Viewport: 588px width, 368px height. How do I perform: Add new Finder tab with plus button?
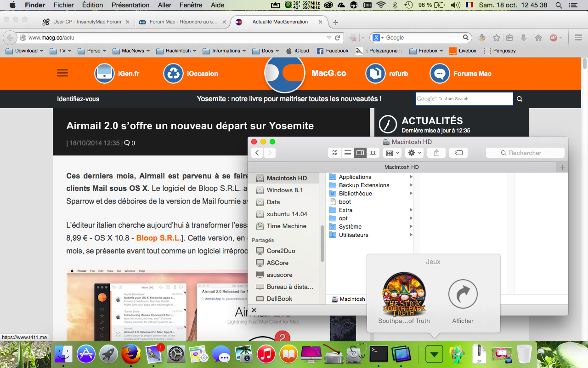coord(562,167)
